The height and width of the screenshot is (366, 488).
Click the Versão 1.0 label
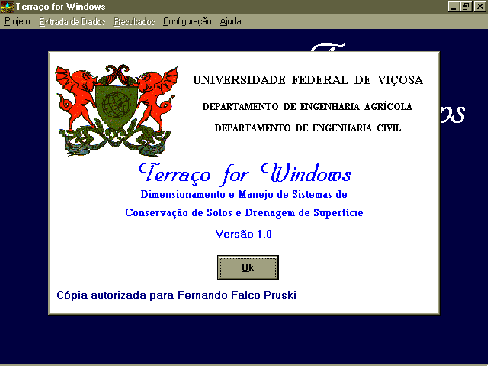click(x=244, y=234)
